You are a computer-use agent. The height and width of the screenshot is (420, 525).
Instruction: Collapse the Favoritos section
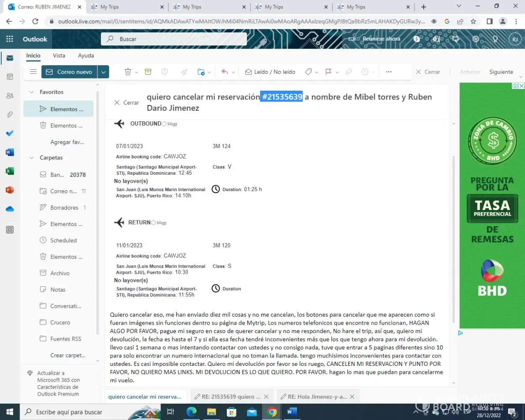point(31,92)
